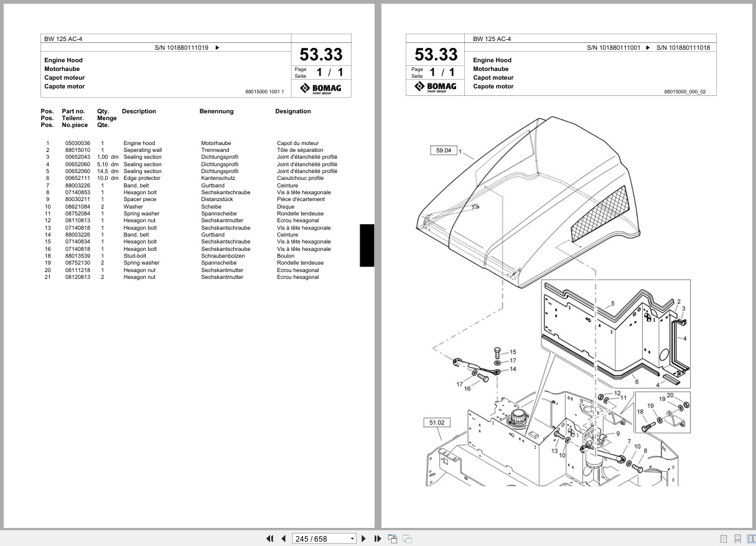The height and width of the screenshot is (546, 756).
Task: Click drawing code 88015000_000_02
Action: [x=685, y=92]
